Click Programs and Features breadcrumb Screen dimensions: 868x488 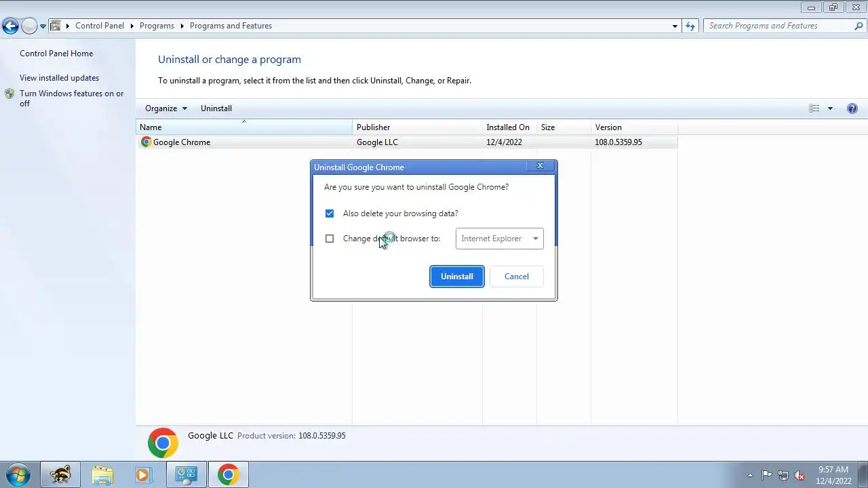pyautogui.click(x=231, y=26)
